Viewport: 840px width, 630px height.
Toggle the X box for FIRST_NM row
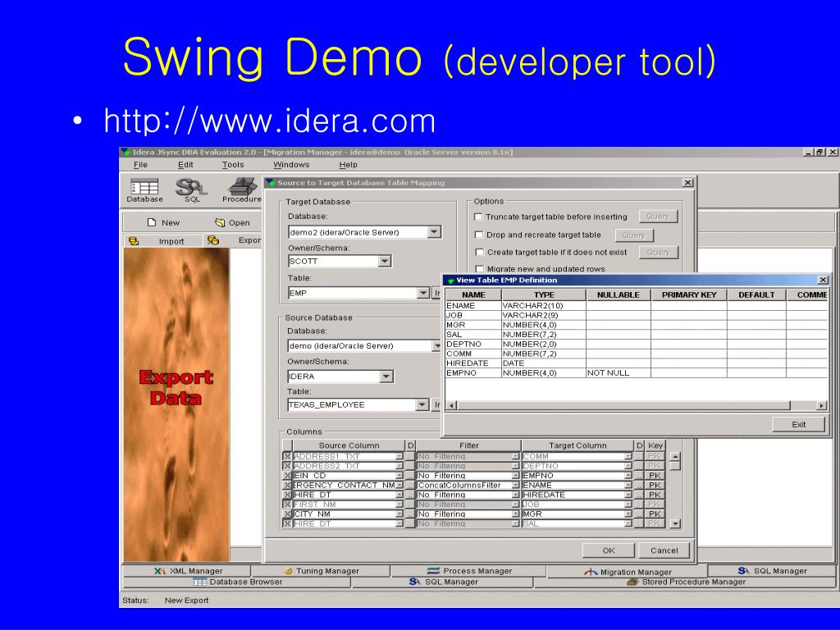point(287,504)
